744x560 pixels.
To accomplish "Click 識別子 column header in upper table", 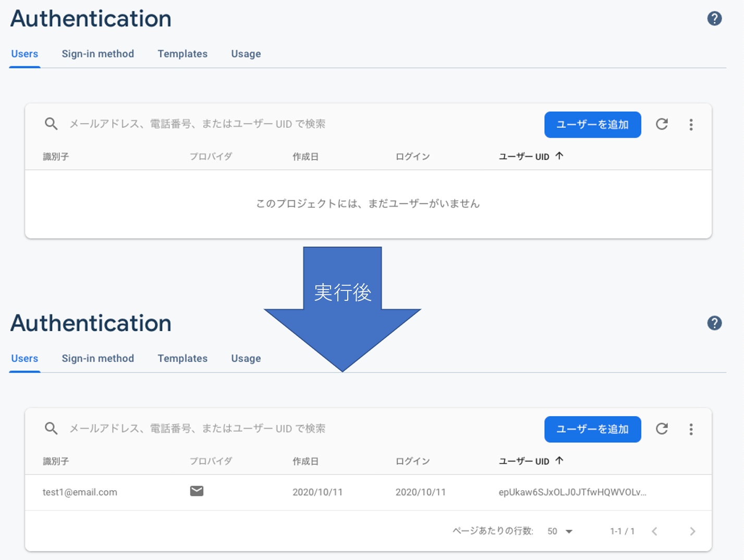I will (x=56, y=156).
